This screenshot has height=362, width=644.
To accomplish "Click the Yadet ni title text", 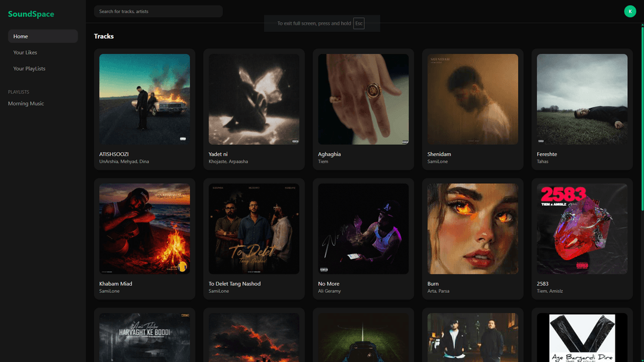I will (x=218, y=154).
